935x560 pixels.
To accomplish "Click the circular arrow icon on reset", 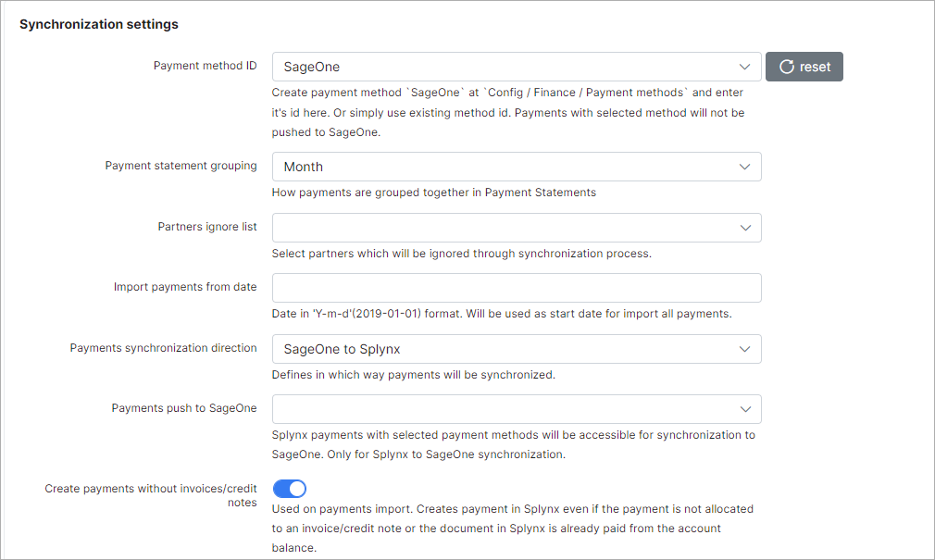I will 787,67.
